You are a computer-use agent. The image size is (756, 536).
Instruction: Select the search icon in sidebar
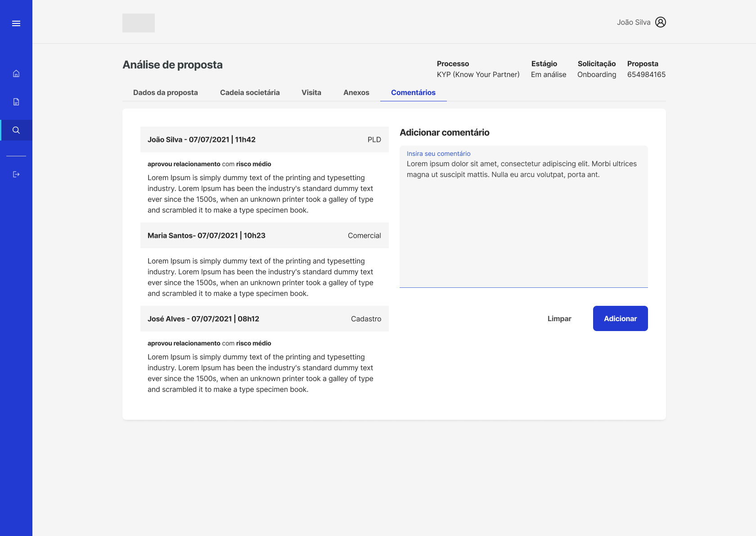click(x=16, y=130)
